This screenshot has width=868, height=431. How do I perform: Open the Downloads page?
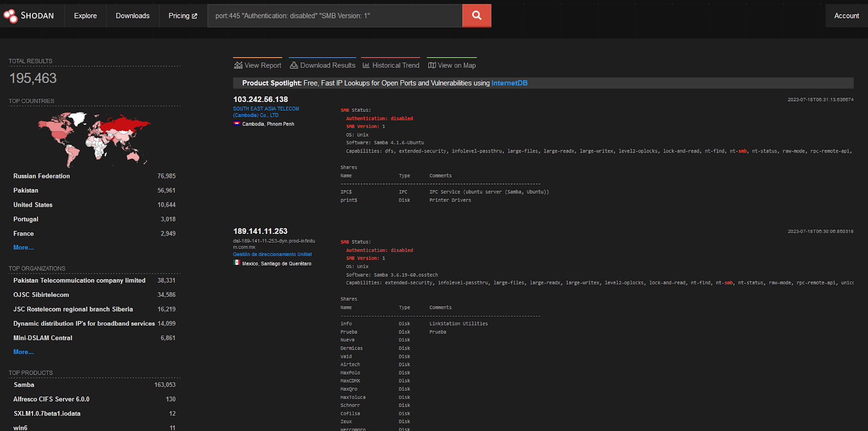(133, 16)
